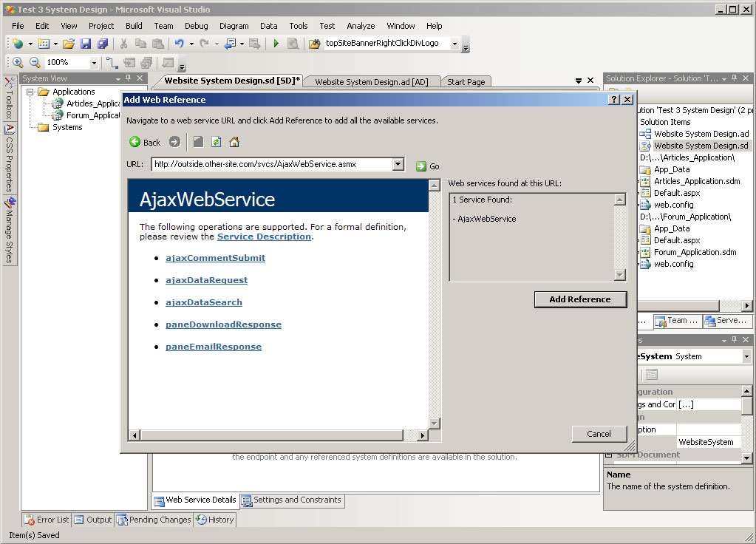Open the Diagram menu
Viewport: 756px width, 544px height.
point(234,26)
